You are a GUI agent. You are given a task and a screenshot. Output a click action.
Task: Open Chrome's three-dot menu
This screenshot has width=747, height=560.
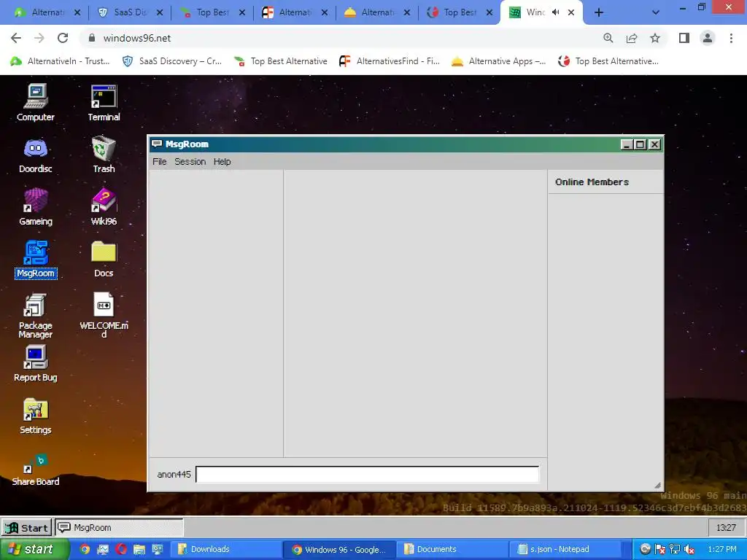pos(731,38)
